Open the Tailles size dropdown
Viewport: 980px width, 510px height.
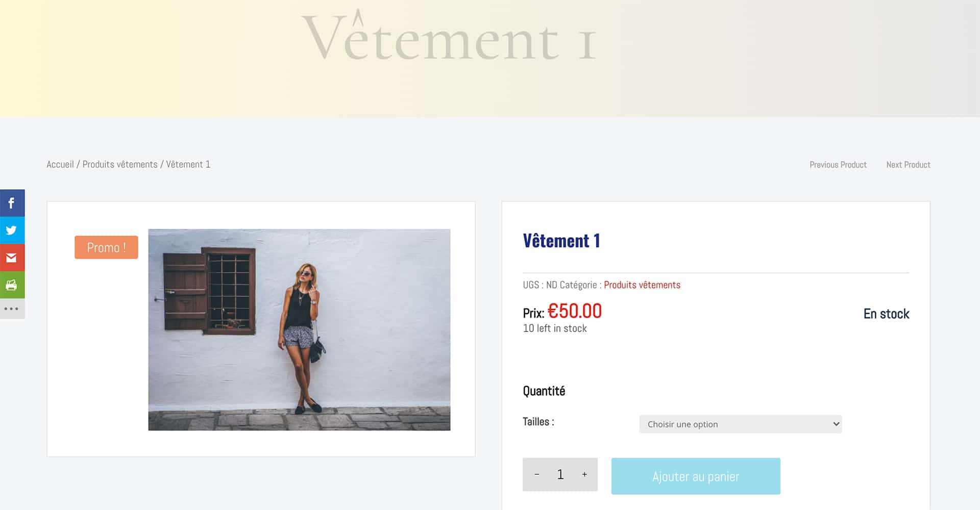tap(740, 424)
